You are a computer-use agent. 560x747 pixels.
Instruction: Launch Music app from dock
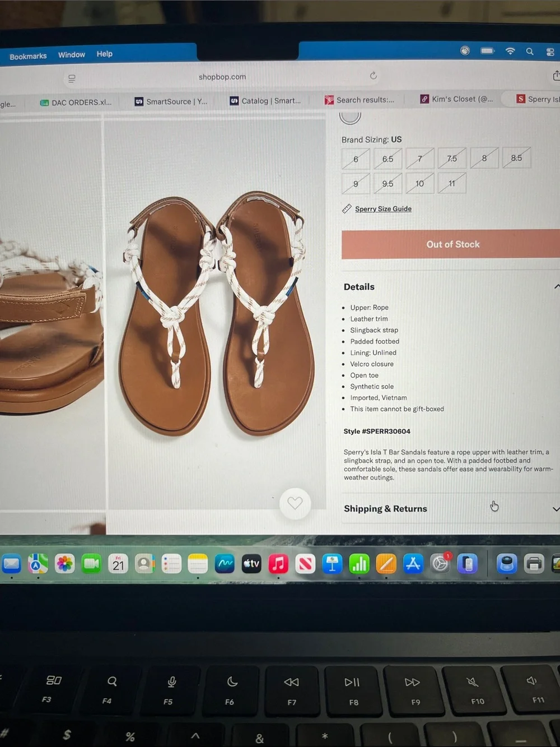[x=278, y=564]
